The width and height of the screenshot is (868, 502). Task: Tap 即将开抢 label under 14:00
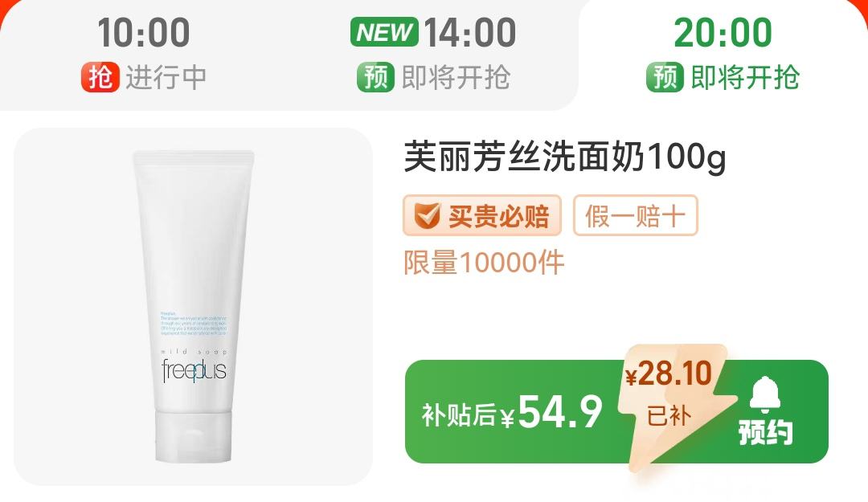click(x=456, y=77)
